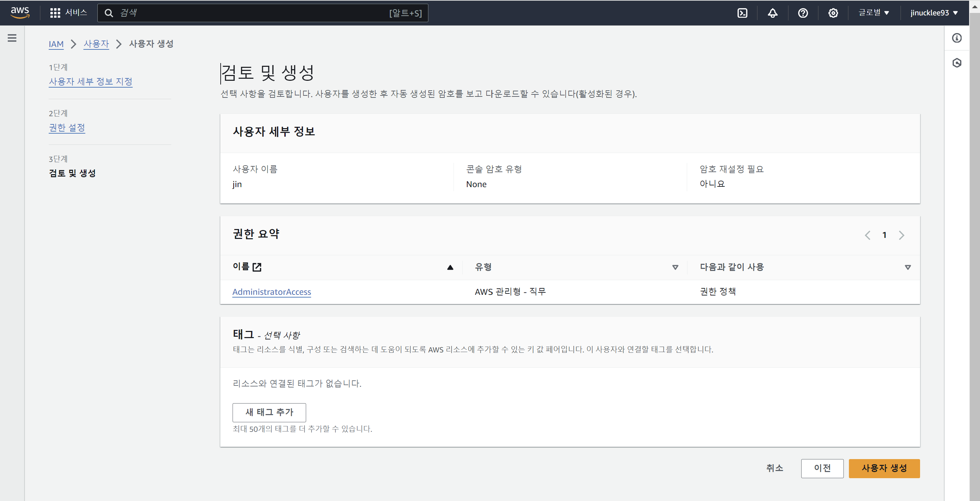Click the '암호 재설정 필요' label
This screenshot has width=980, height=501.
click(731, 169)
